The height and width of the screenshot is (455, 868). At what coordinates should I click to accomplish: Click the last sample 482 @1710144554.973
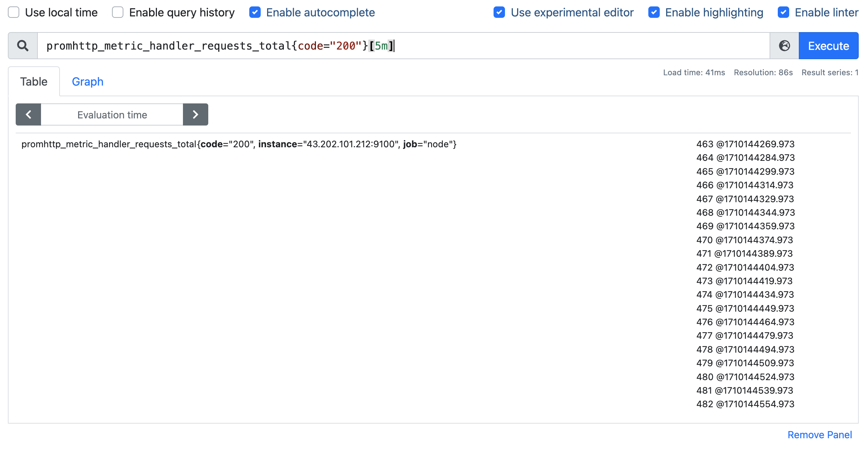pyautogui.click(x=745, y=404)
